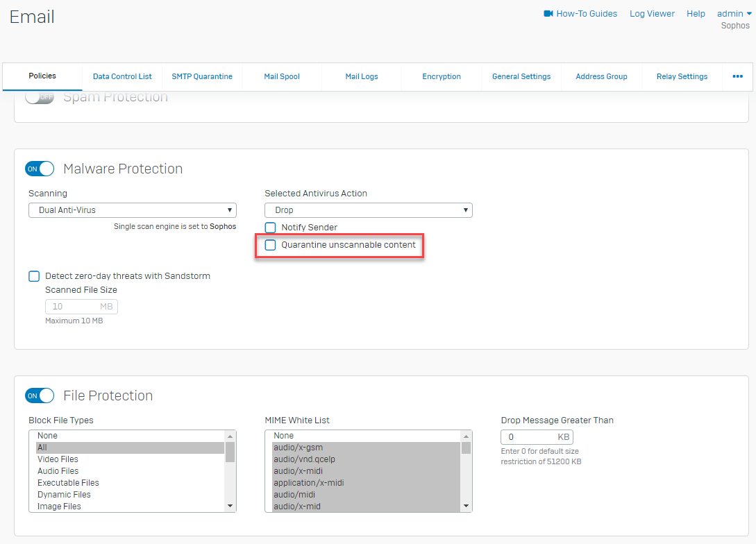Click the Drop Message Greater Than field

pos(537,436)
